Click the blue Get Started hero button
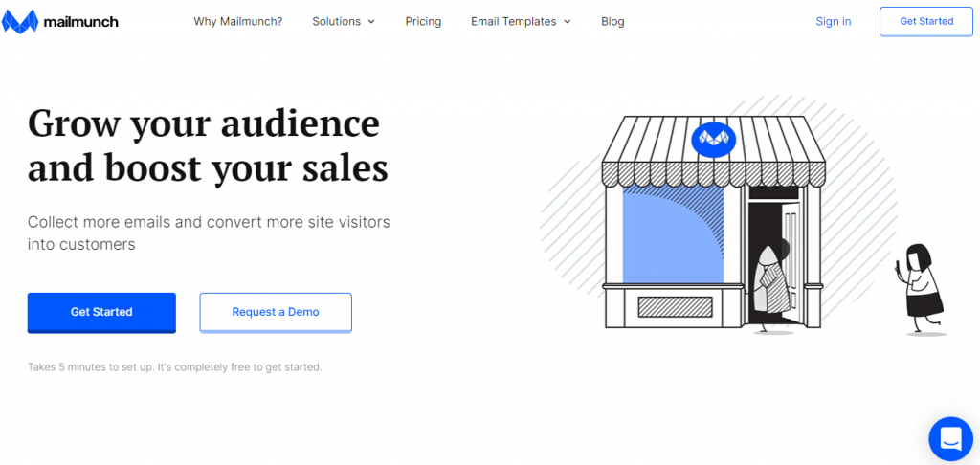Image resolution: width=980 pixels, height=465 pixels. [x=101, y=312]
